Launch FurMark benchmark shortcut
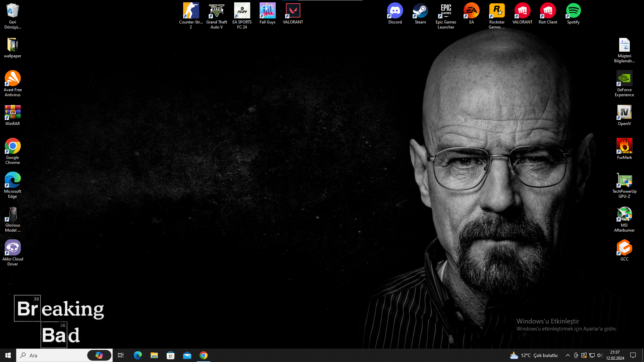This screenshot has width=644, height=362. [x=624, y=149]
